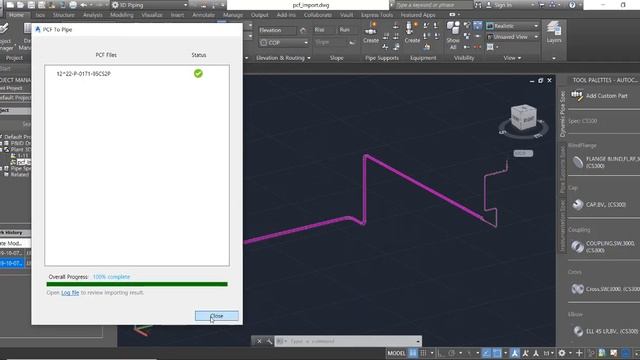The height and width of the screenshot is (360, 640).
Task: Click the workspace switching gear icon
Action: [562, 353]
